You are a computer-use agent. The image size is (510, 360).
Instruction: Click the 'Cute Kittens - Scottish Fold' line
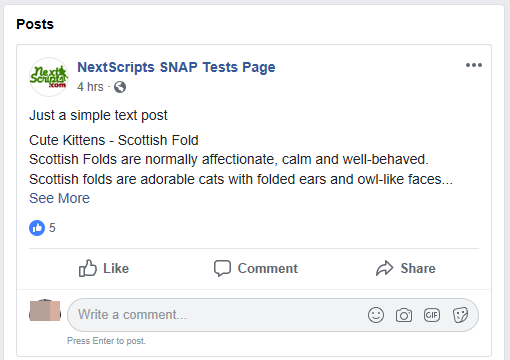pyautogui.click(x=114, y=140)
